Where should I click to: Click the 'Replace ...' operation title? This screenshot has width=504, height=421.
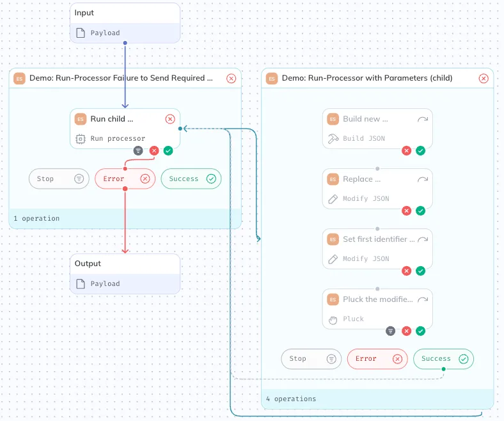(361, 179)
